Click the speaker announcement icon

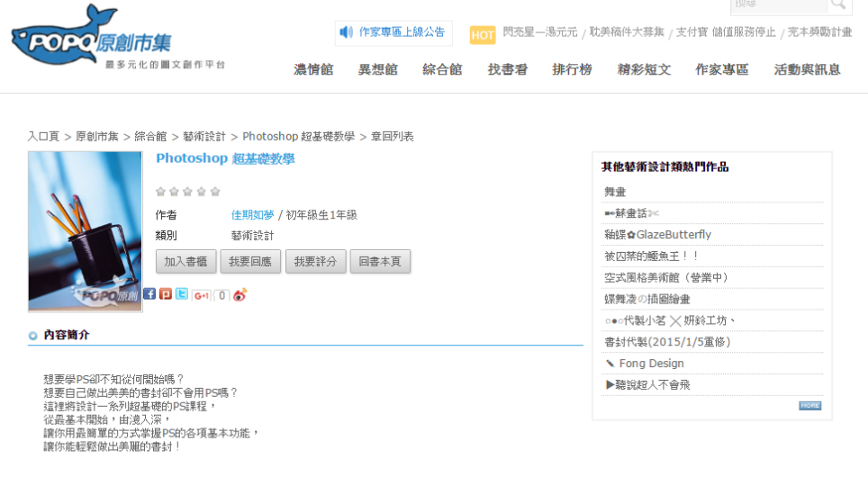click(x=347, y=32)
